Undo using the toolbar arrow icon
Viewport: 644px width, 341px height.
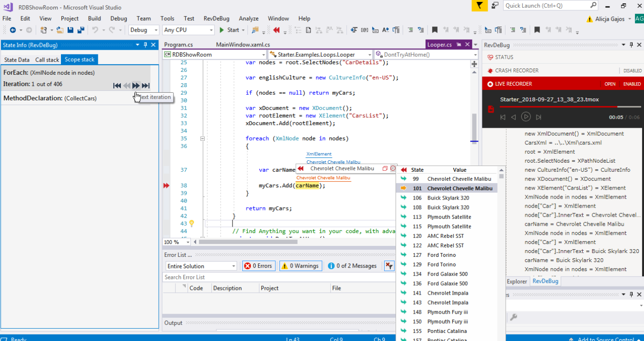tap(95, 30)
